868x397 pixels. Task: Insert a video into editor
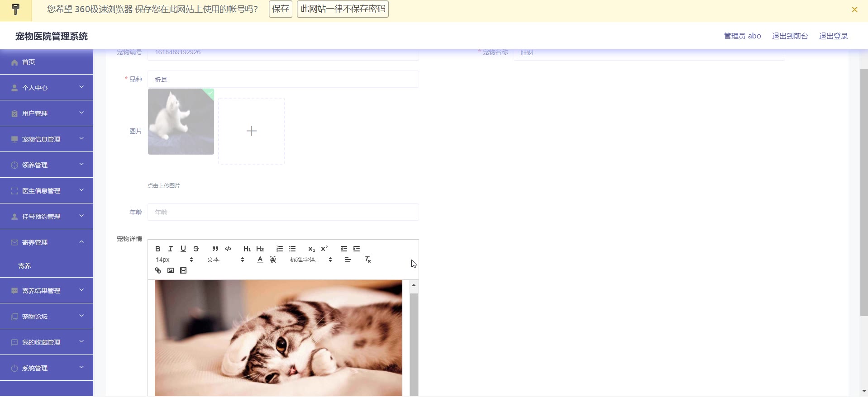[183, 270]
